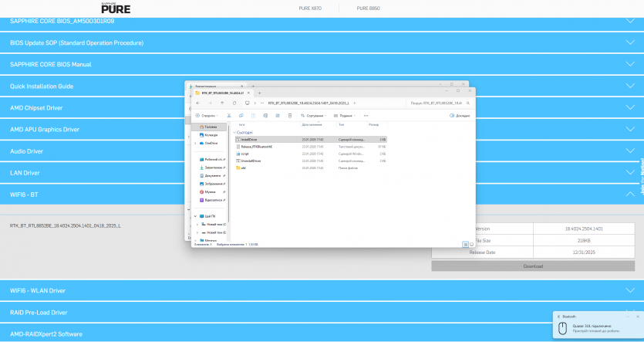Expand the Audio Driver section

click(629, 151)
